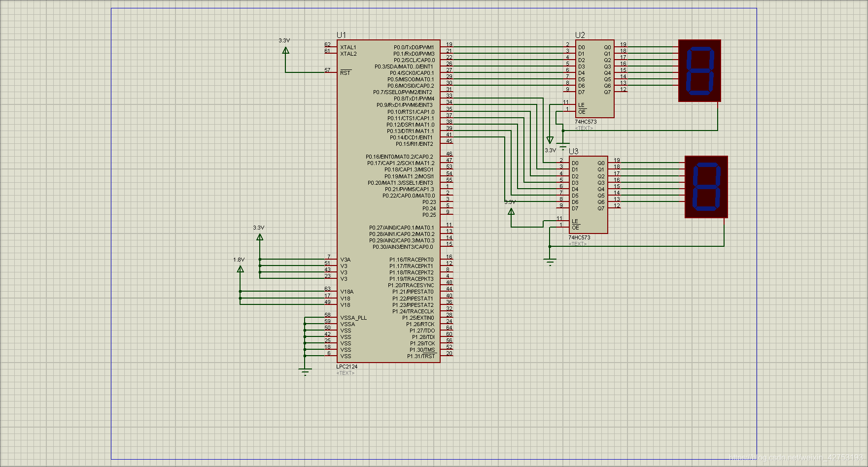The height and width of the screenshot is (467, 868).
Task: Click the V18A pin label
Action: pos(347,292)
